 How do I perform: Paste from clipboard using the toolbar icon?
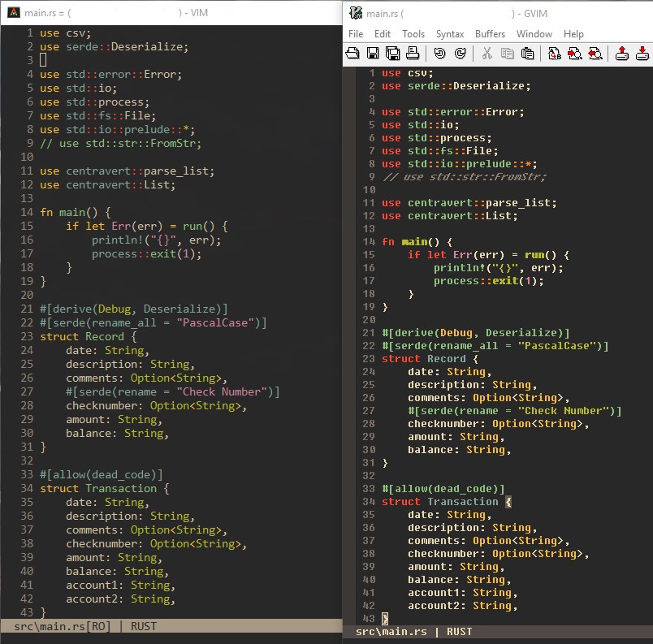(530, 53)
